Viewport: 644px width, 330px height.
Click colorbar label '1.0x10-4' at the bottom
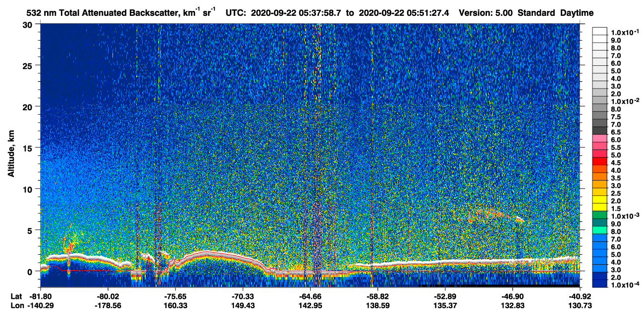click(x=624, y=285)
